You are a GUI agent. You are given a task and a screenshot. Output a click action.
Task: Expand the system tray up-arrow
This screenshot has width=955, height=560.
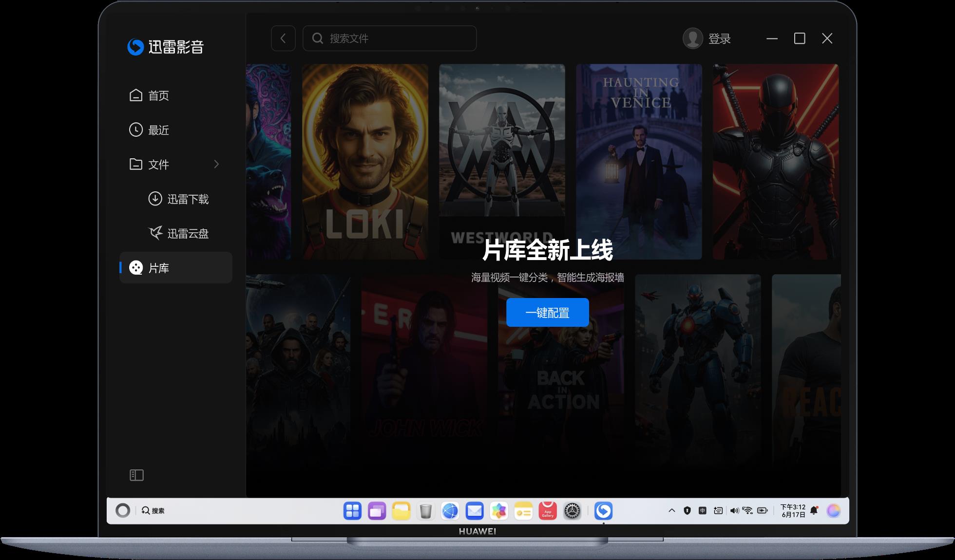tap(671, 510)
